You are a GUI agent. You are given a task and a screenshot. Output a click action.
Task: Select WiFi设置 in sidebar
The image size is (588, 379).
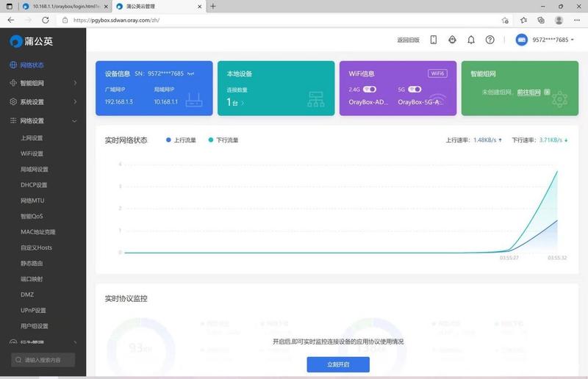[x=32, y=154]
